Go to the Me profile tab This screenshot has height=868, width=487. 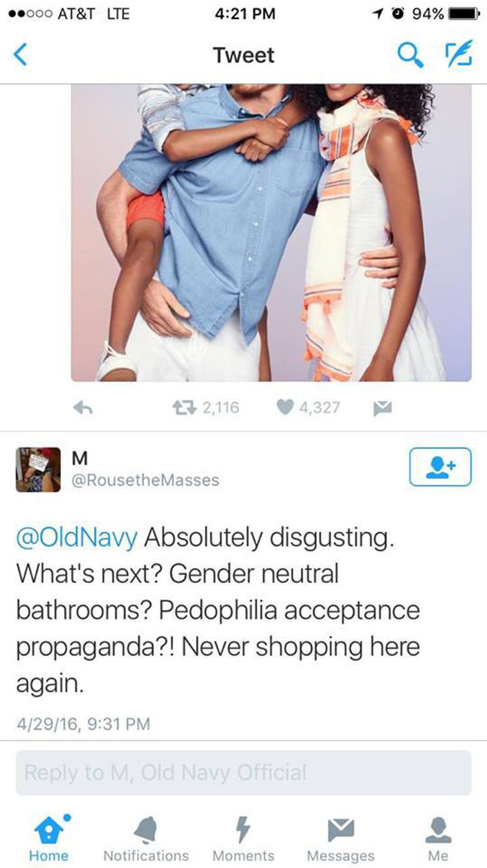pos(438,839)
